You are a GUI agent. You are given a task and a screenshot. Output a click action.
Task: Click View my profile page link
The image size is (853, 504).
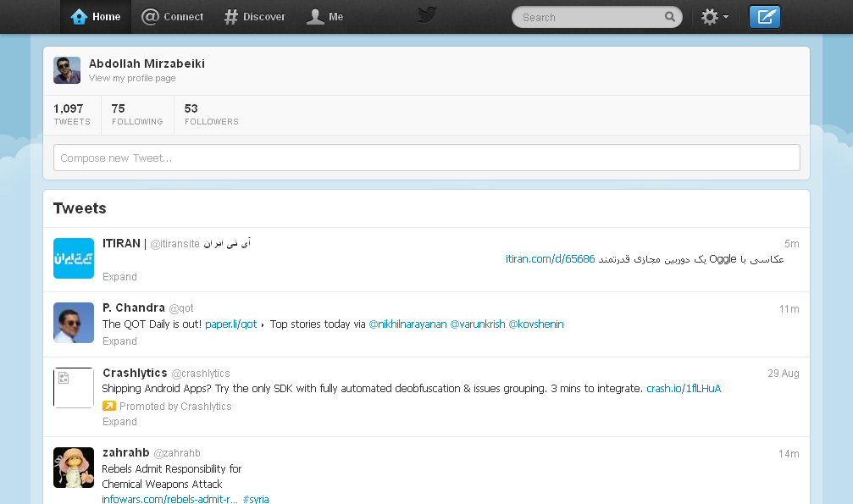point(132,79)
